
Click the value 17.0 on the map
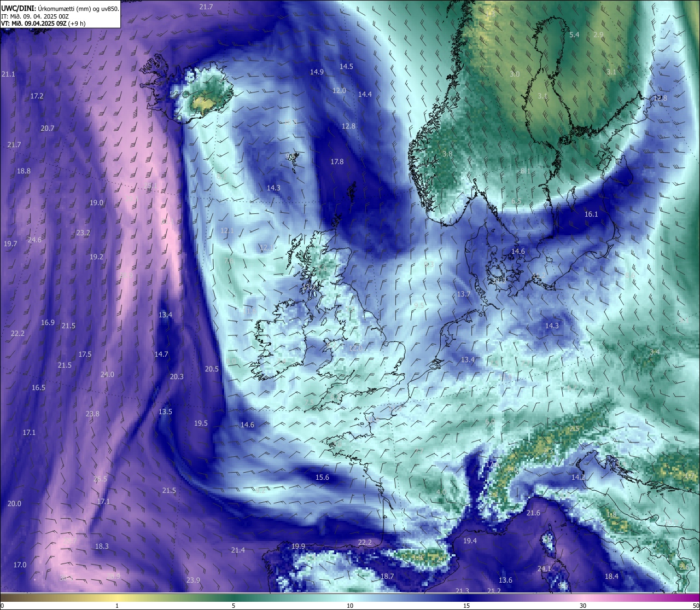(x=20, y=565)
